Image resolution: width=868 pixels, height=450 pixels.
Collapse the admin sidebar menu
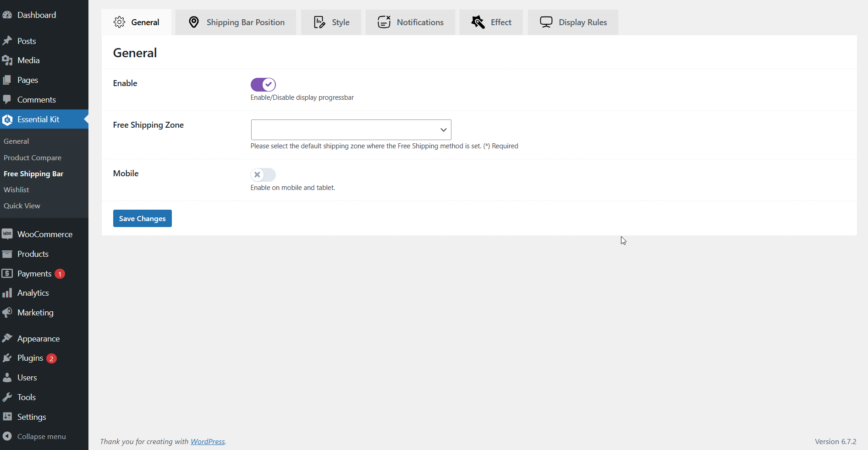pyautogui.click(x=41, y=437)
